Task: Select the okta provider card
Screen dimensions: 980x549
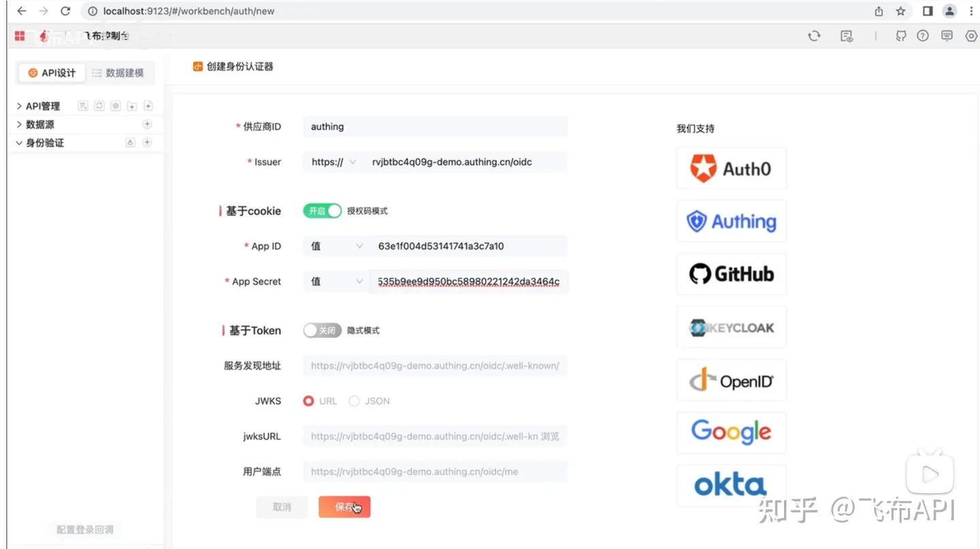Action: [x=732, y=486]
